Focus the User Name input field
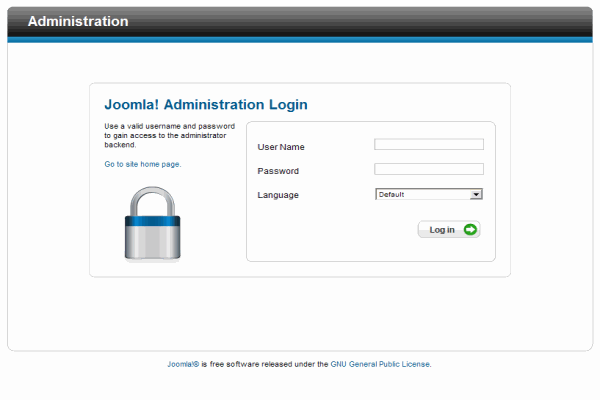The image size is (600, 400). (x=429, y=144)
